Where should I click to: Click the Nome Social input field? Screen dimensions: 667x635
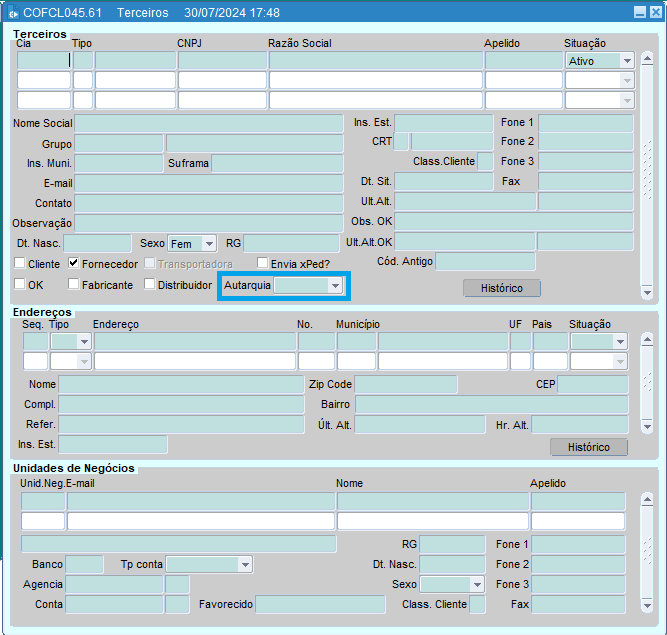click(x=210, y=123)
